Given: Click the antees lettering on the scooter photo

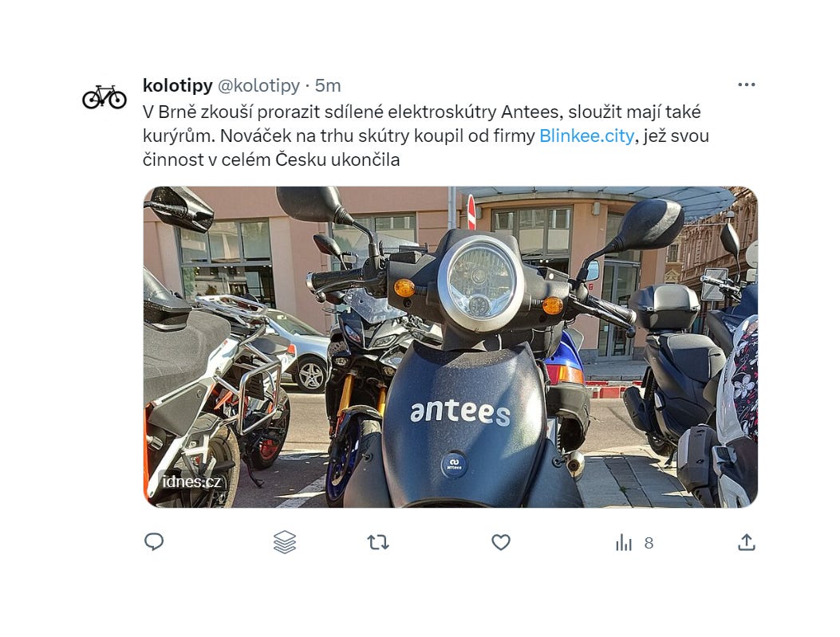Looking at the screenshot, I should click(460, 413).
